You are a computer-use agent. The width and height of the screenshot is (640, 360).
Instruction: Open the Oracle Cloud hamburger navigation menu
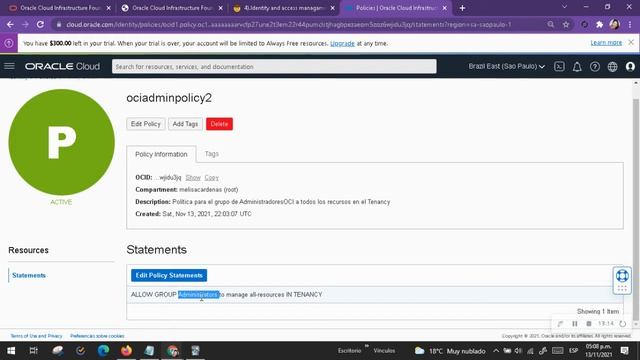pyautogui.click(x=9, y=66)
